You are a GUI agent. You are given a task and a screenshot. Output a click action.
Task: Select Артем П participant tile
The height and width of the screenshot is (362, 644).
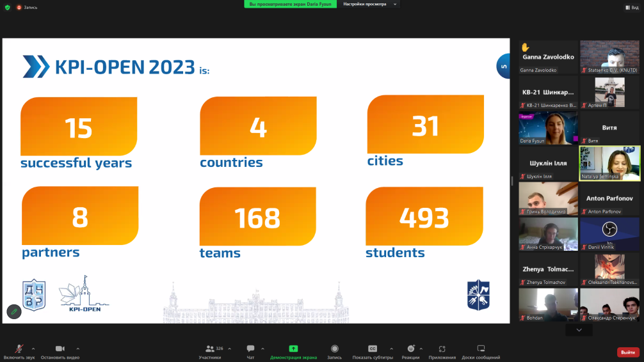click(x=609, y=92)
